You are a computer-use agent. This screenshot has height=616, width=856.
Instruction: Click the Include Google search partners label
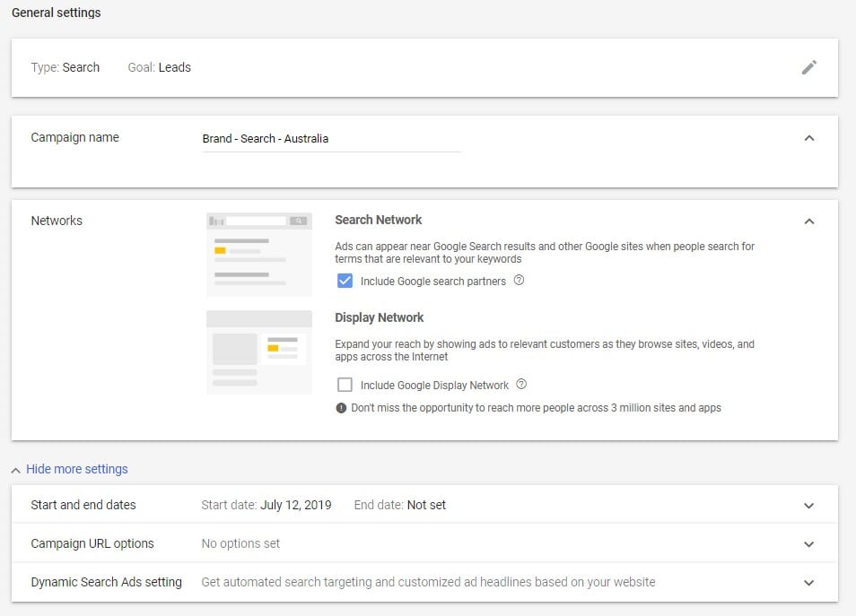433,282
